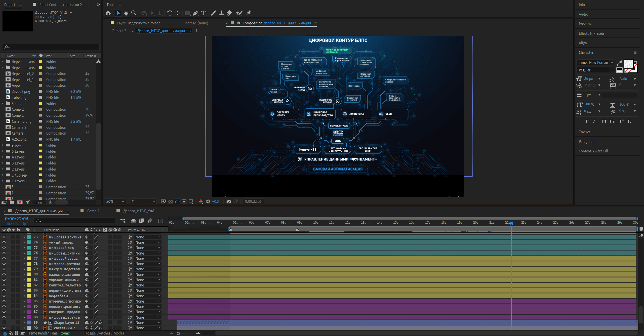Viewport: 644px width, 336px height.
Task: Select the Brush tool
Action: point(213,13)
